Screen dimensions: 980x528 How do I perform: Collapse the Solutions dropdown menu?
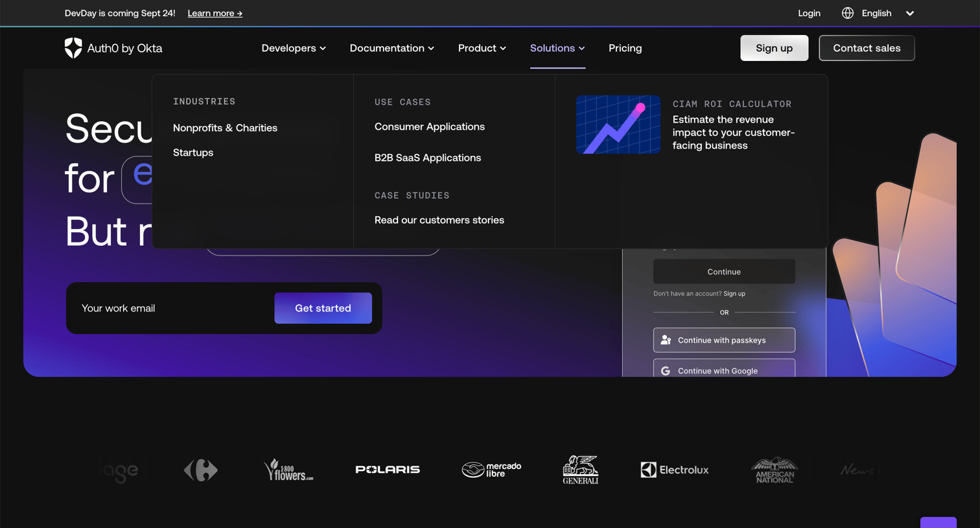point(557,48)
